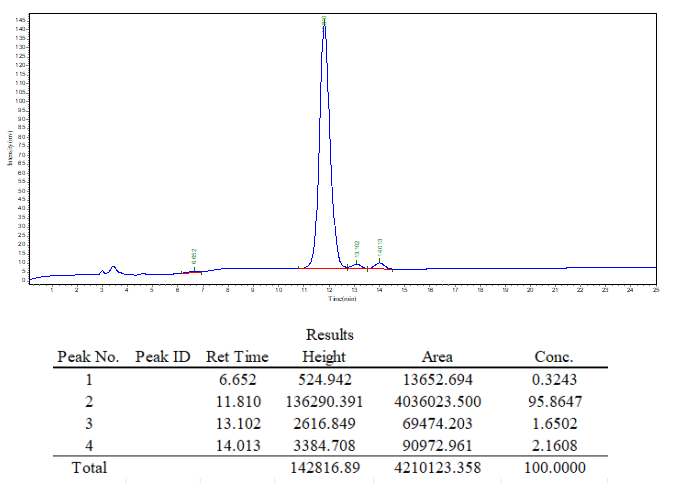Select the Peak ID column header

(x=163, y=357)
